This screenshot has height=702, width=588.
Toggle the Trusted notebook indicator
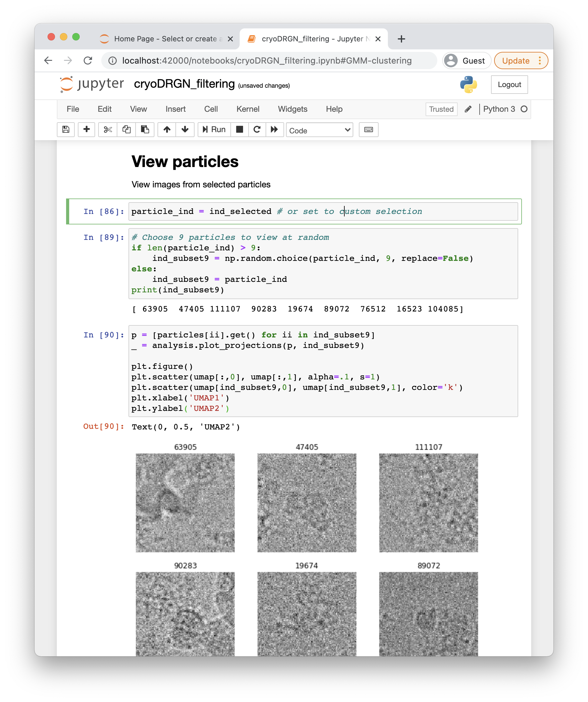coord(441,109)
